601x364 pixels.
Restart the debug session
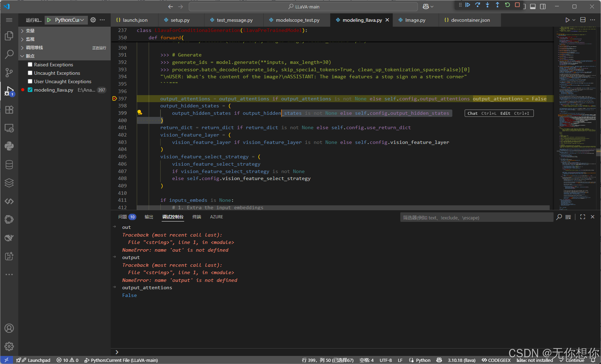point(507,5)
